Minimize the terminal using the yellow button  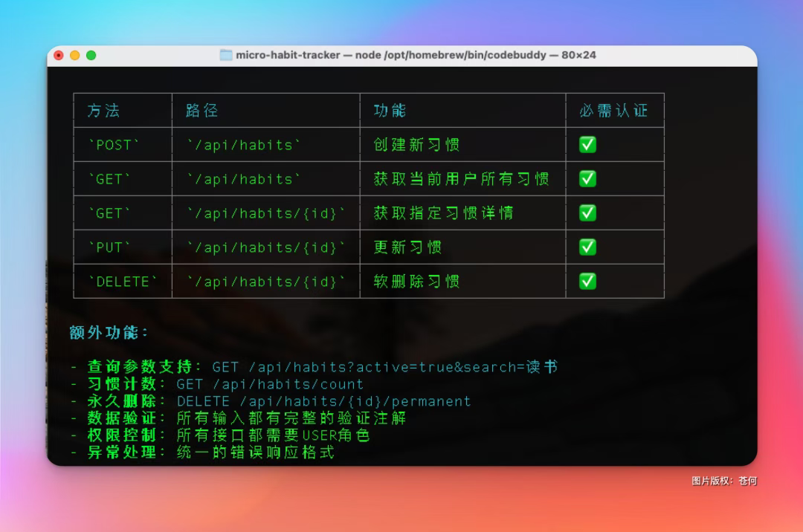(x=75, y=55)
